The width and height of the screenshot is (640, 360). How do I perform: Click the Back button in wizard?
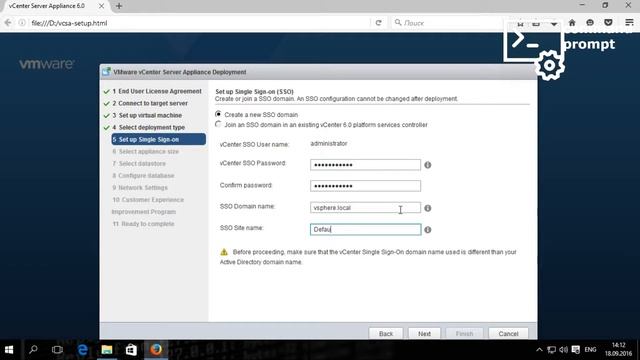386,333
